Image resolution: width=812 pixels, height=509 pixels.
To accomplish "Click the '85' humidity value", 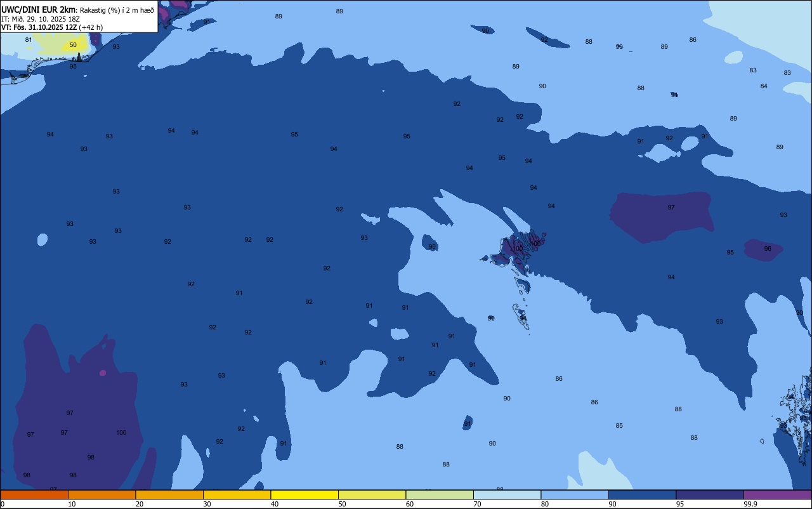I will (x=619, y=426).
